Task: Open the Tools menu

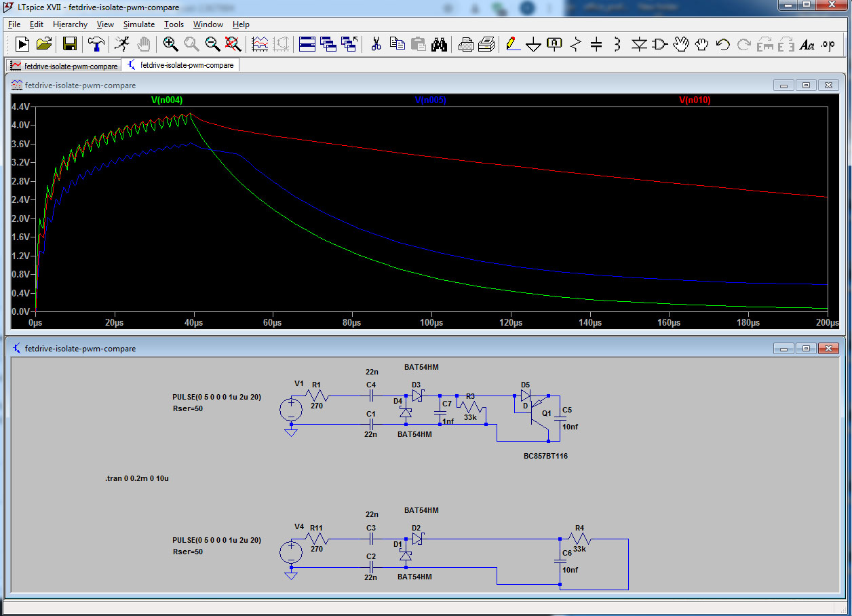Action: 174,24
